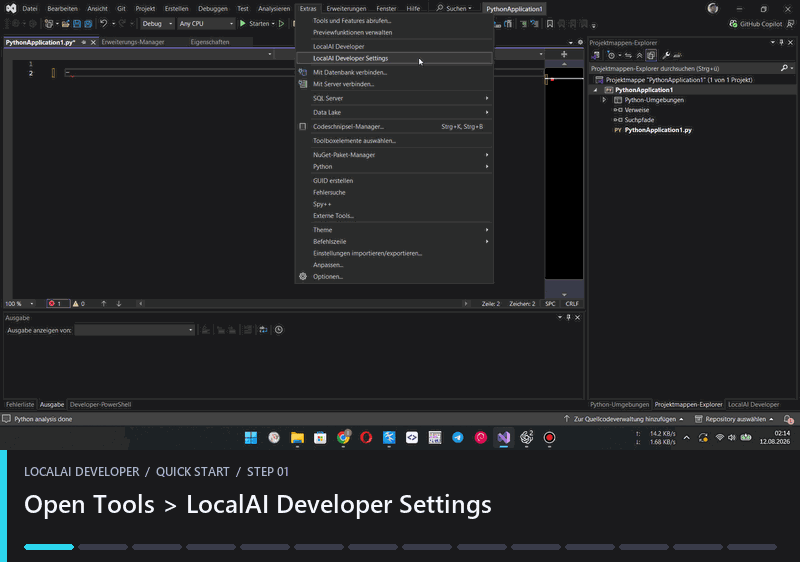The height and width of the screenshot is (562, 800).
Task: Click the Save All toolbar icon
Action: pyautogui.click(x=88, y=23)
